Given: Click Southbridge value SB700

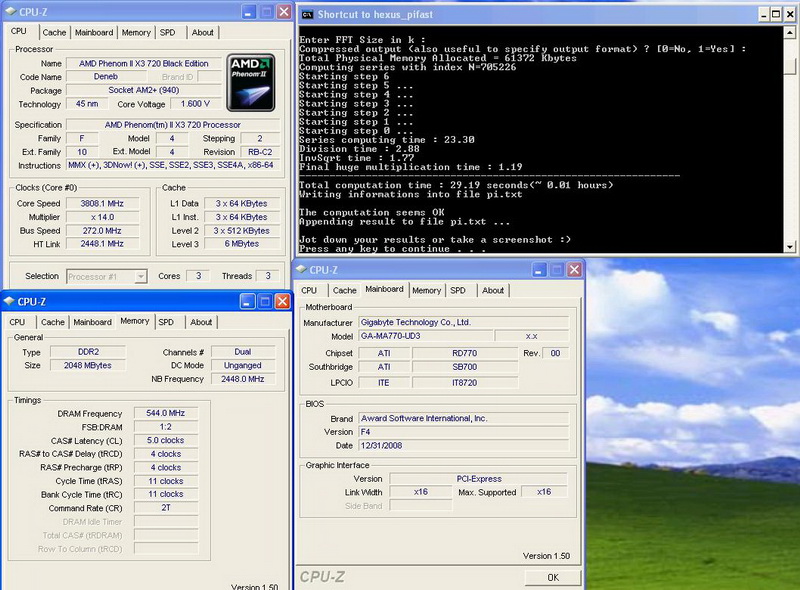Looking at the screenshot, I should tap(465, 367).
